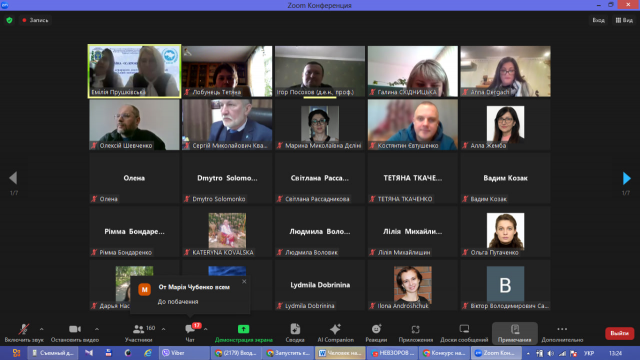This screenshot has height=360, width=640.
Task: Switch to НЕВЗОРОВ... window in taskbar
Action: tap(392, 353)
